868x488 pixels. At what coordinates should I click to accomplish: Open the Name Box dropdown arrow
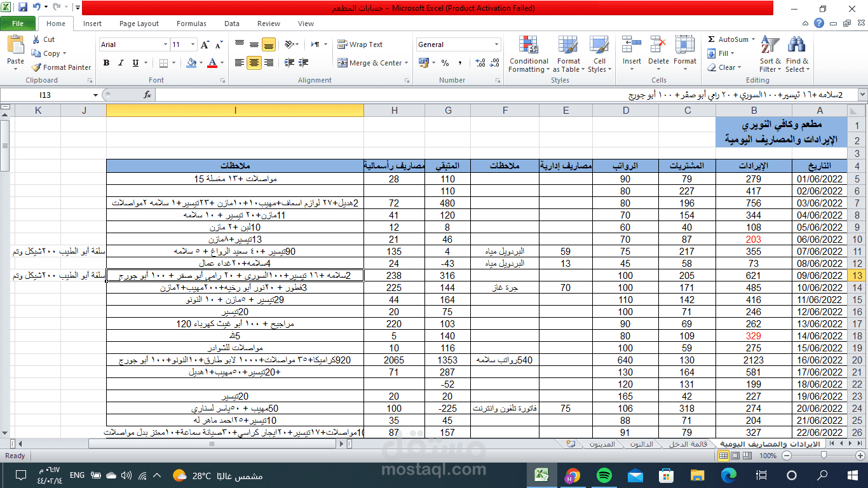click(96, 95)
